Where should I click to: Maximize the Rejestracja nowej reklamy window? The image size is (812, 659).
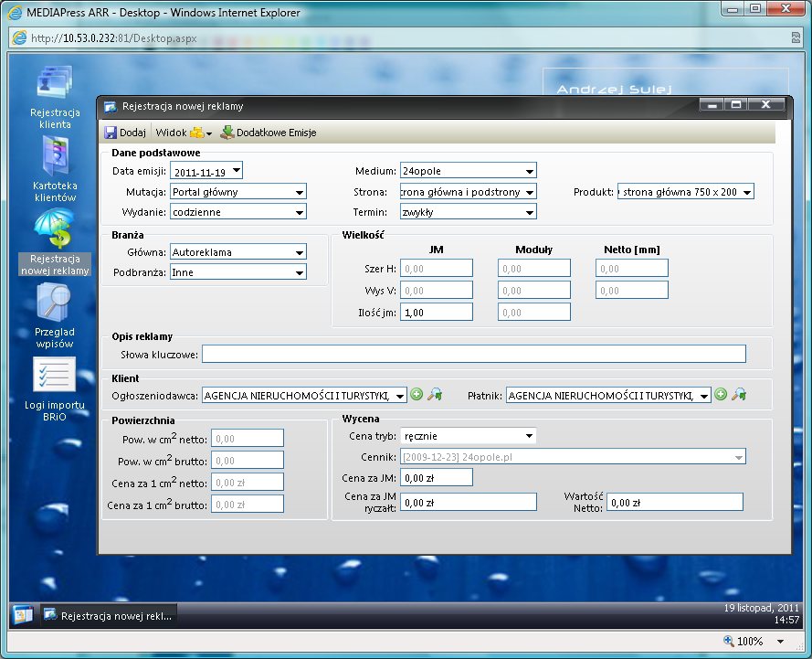pos(736,104)
